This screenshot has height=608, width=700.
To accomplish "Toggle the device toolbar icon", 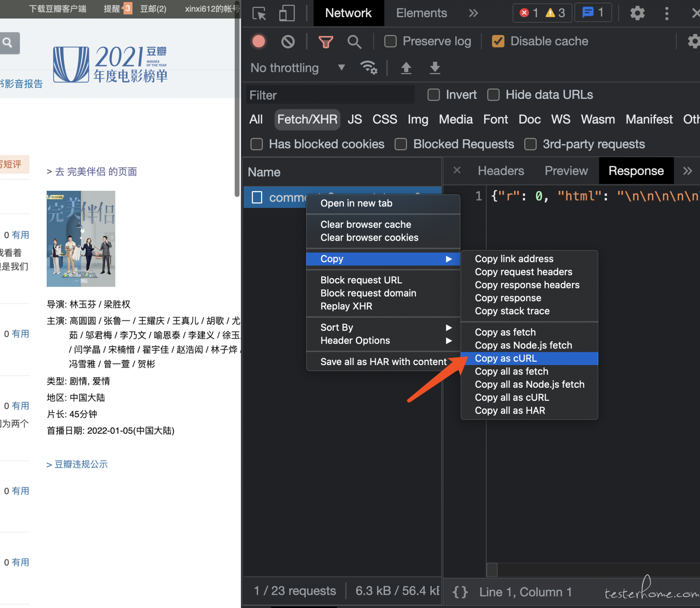I will (x=287, y=13).
